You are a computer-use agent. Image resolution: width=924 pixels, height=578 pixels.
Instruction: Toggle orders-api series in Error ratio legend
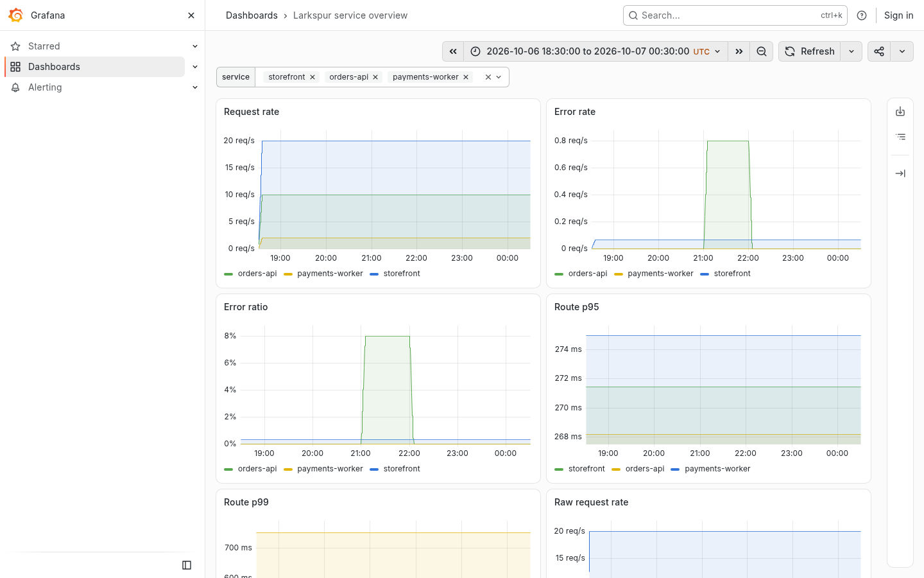257,469
